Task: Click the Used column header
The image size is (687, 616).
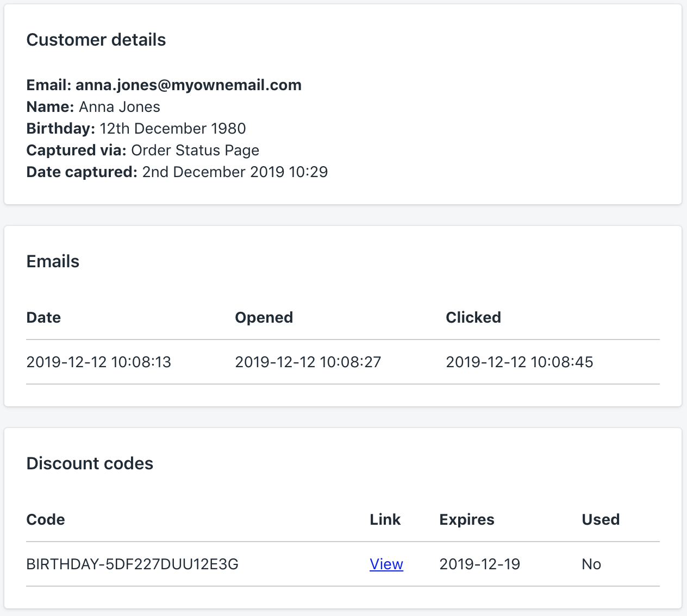Action: 601,520
